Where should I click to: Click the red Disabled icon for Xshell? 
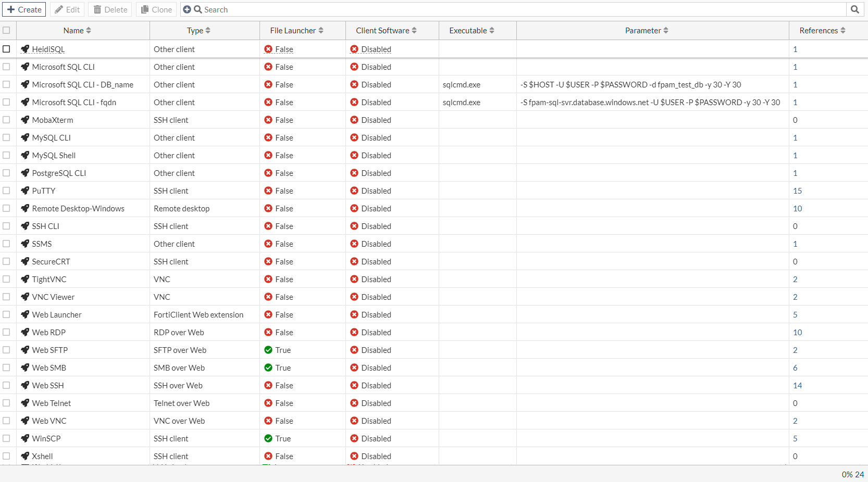355,456
